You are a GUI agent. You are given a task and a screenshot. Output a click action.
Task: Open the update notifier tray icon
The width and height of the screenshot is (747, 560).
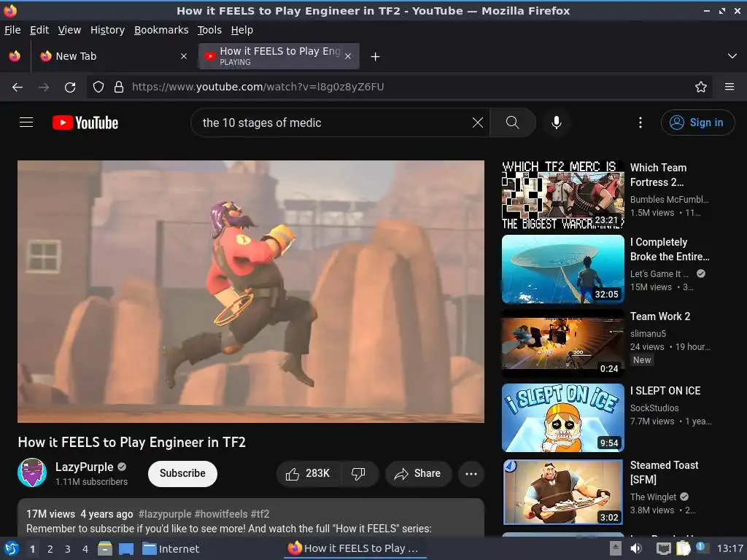701,548
